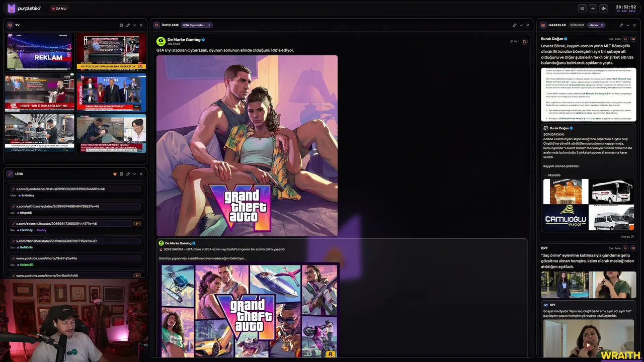Image resolution: width=644 pixels, height=362 pixels.
Task: Click bell icon on BPT post
Action: (x=625, y=248)
